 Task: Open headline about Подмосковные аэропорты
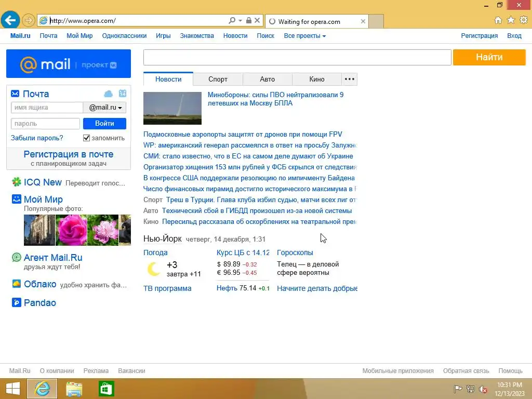coord(243,135)
